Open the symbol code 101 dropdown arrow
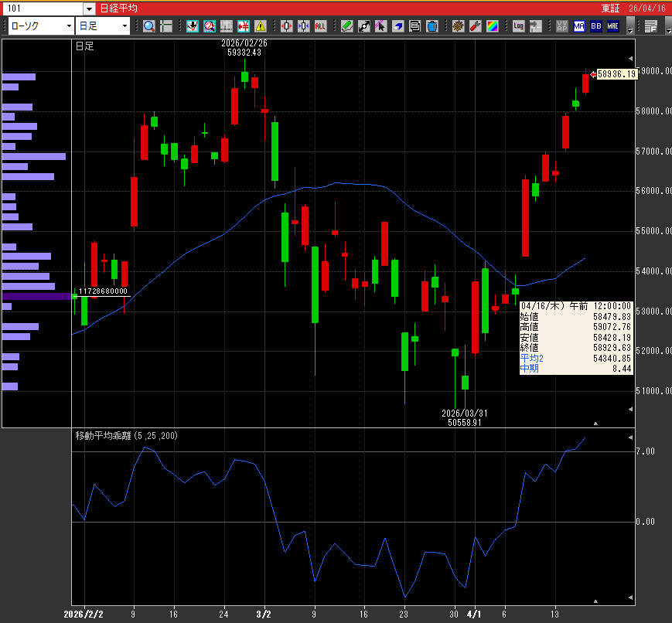This screenshot has width=672, height=623. 89,9
